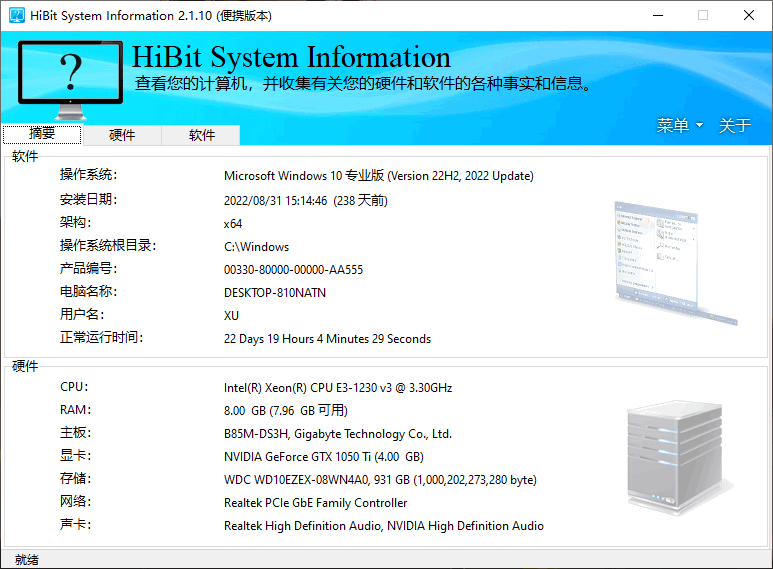Open the 关于 about link

click(735, 125)
